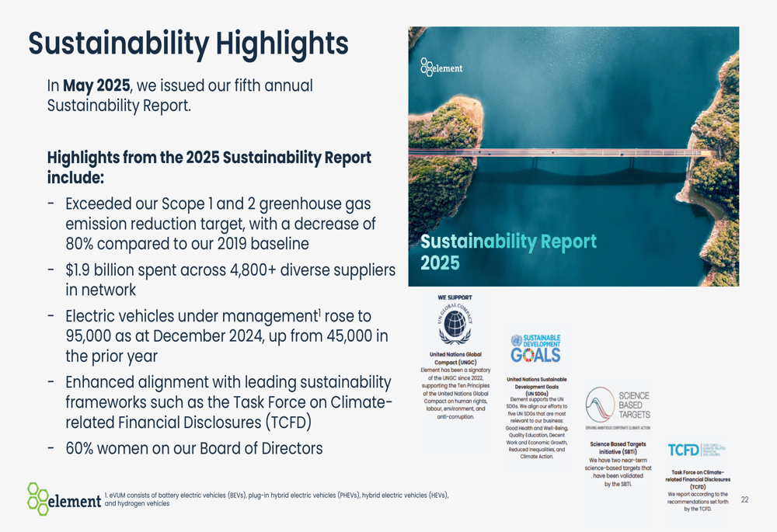The image size is (777, 532).
Task: Select the "In May 2025, we issued" paragraph
Action: 180,95
